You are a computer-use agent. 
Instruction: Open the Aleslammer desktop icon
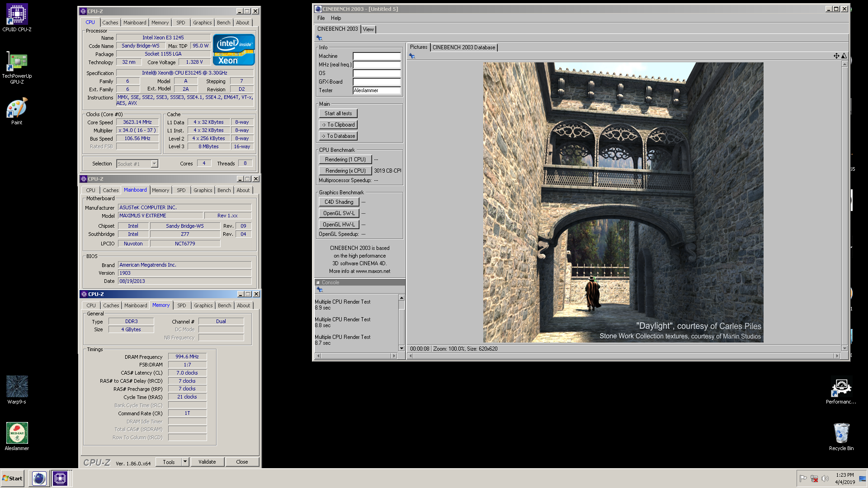pyautogui.click(x=17, y=436)
